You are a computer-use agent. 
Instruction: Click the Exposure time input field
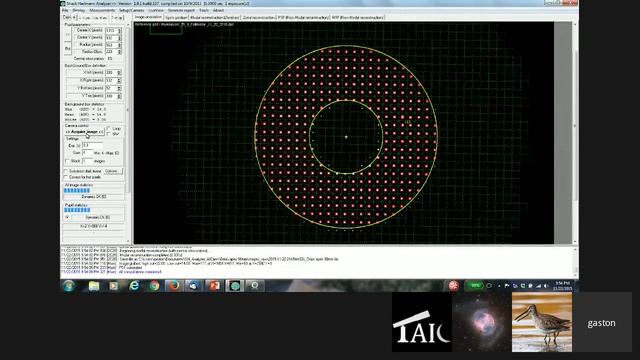92,145
